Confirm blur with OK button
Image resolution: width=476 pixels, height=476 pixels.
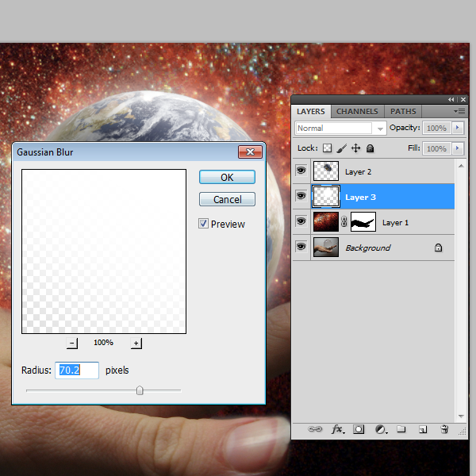point(227,177)
